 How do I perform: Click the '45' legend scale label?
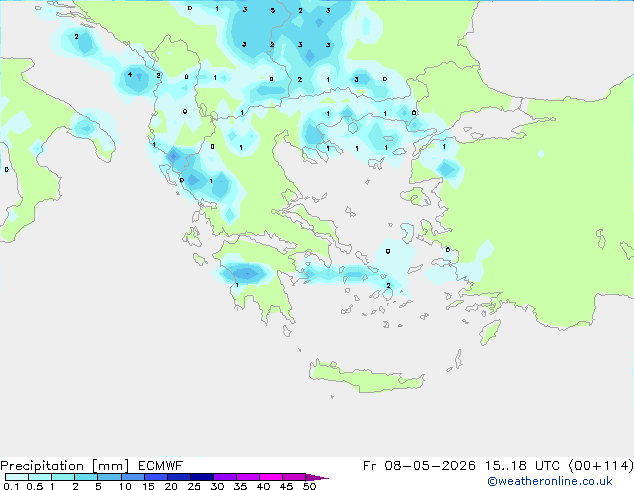pyautogui.click(x=286, y=486)
